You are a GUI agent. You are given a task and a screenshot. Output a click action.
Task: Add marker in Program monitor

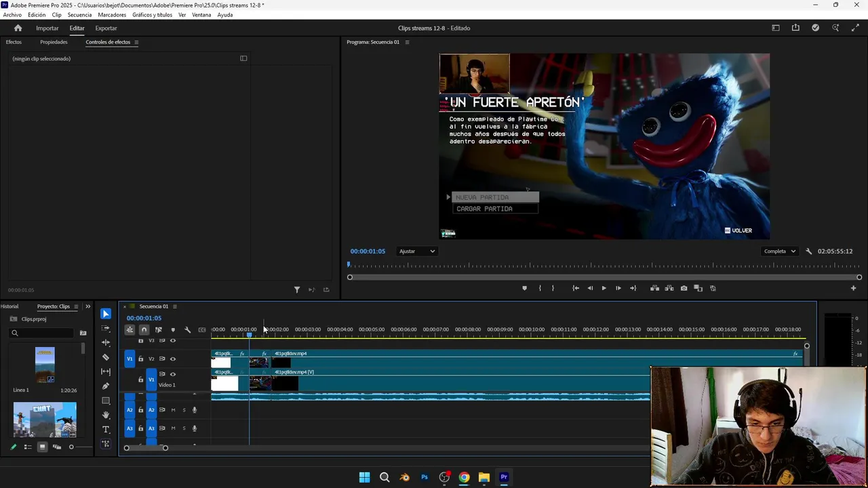coord(524,288)
